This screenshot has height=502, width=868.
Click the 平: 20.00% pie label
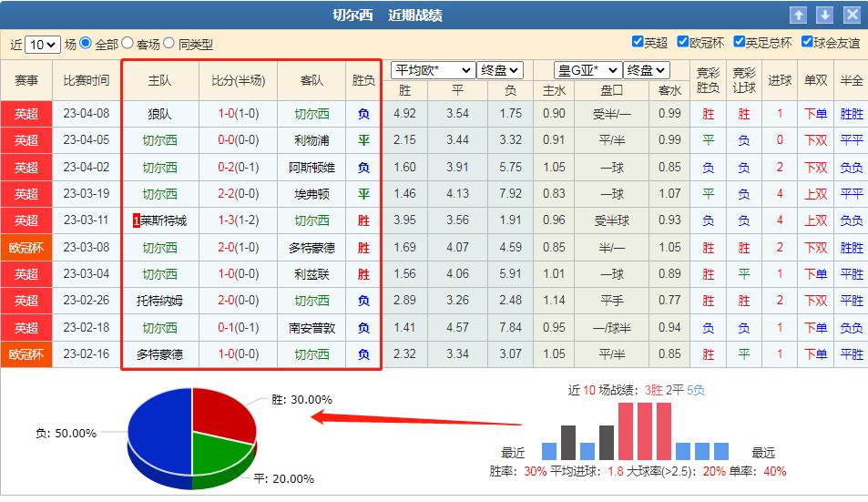tap(283, 478)
